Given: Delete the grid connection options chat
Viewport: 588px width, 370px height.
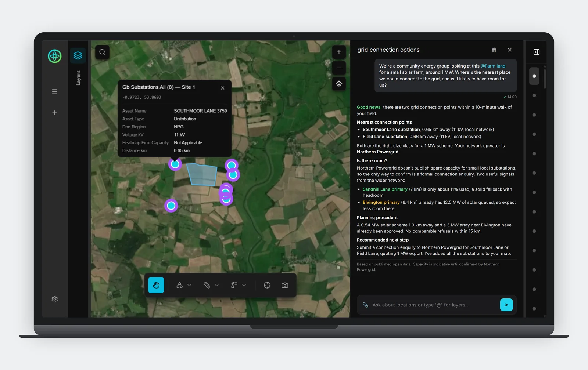Looking at the screenshot, I should tap(494, 50).
